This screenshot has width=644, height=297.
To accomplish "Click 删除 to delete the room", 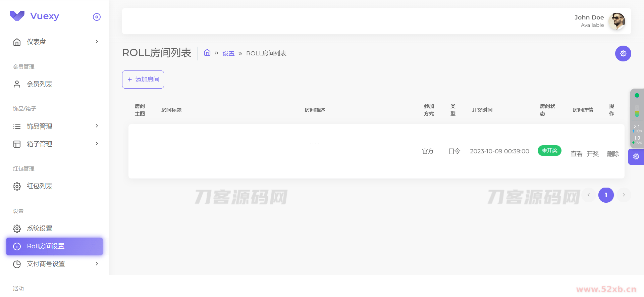I will pyautogui.click(x=612, y=154).
